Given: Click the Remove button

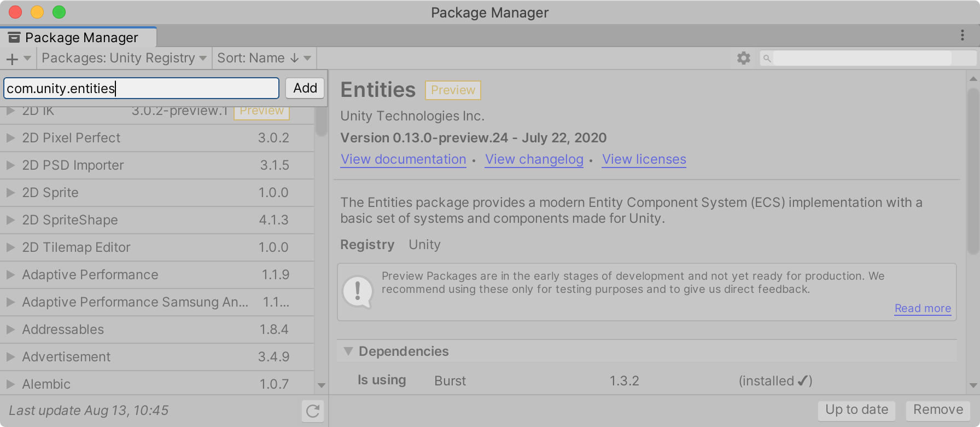Looking at the screenshot, I should click(x=938, y=410).
